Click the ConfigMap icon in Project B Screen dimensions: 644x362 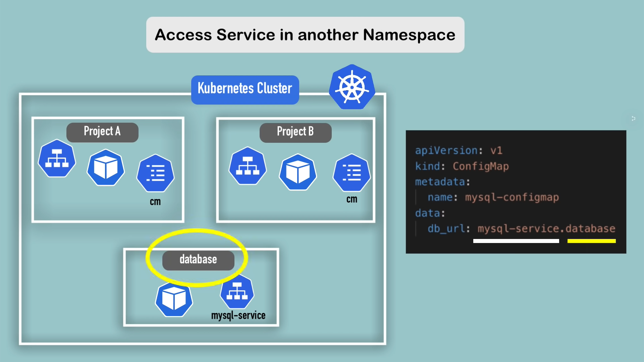click(x=352, y=173)
